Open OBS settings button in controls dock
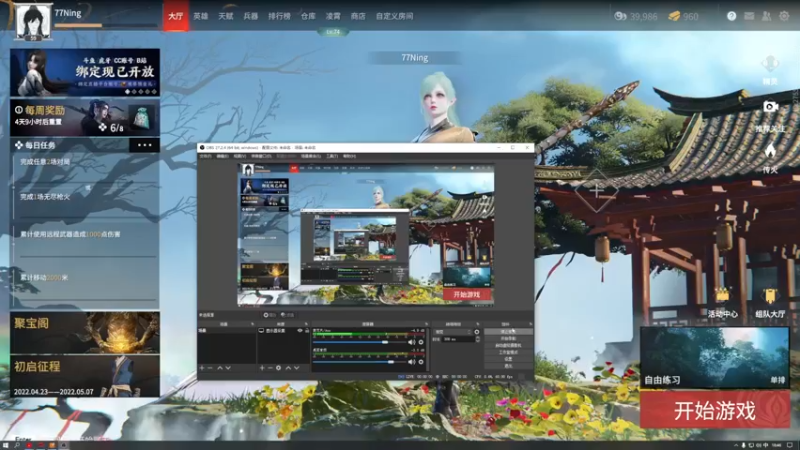This screenshot has height=450, width=800. click(509, 359)
